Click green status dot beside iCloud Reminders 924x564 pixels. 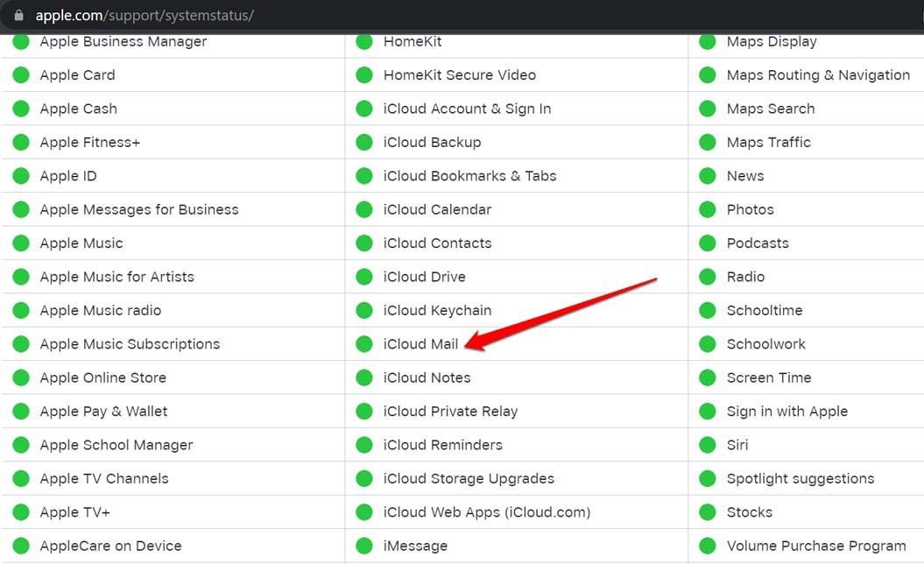(x=364, y=445)
